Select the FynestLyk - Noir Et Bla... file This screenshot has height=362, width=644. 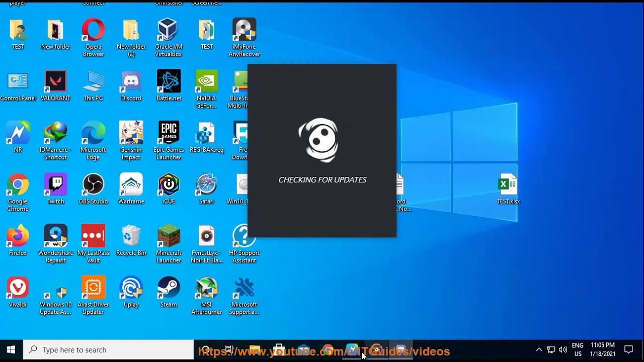[206, 244]
